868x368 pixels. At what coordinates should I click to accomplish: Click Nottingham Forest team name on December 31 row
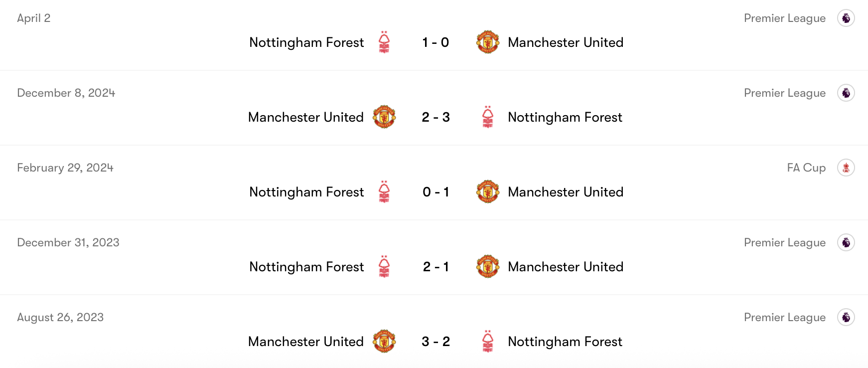306,267
